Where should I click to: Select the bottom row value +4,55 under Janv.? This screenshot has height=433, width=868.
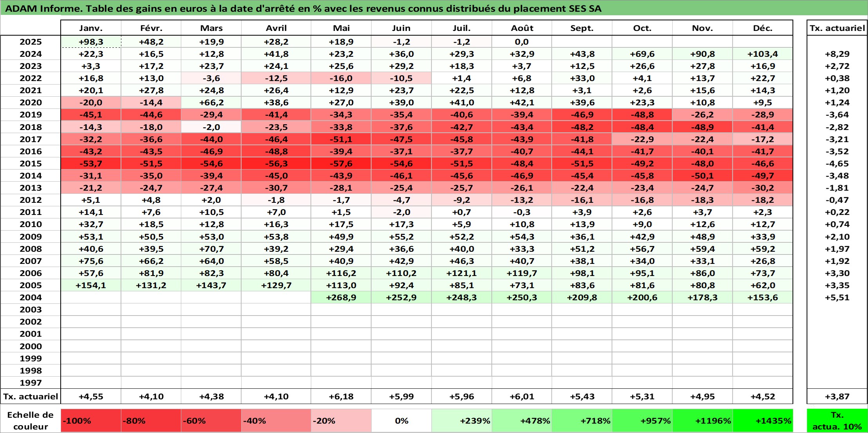[x=91, y=396]
